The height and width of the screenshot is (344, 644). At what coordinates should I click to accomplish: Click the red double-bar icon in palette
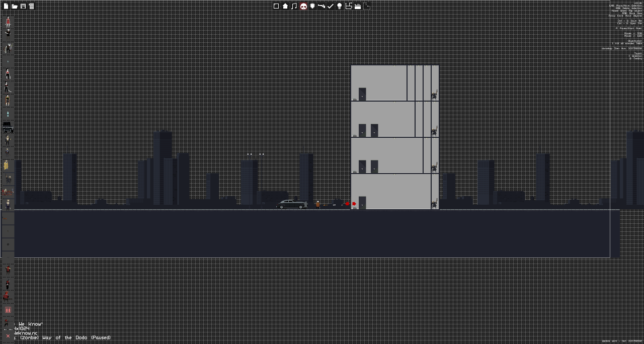tap(8, 310)
